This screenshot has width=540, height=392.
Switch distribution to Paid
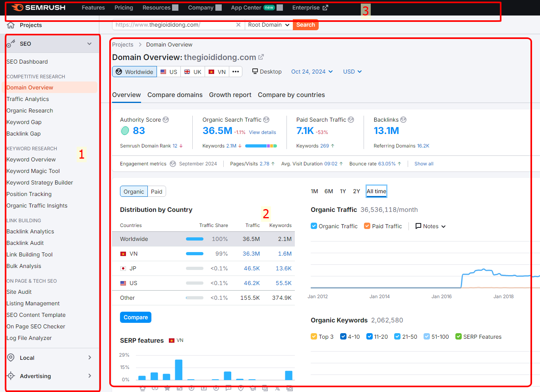[157, 191]
